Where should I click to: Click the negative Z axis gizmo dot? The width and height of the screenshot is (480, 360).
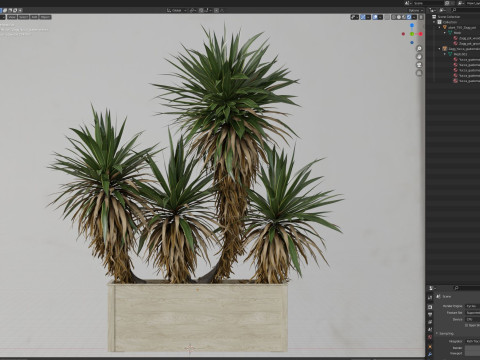coord(412,43)
